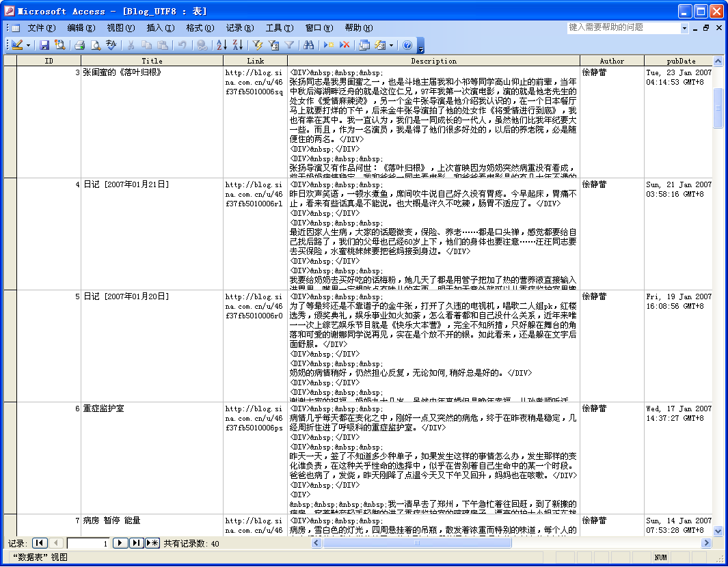
Task: Toggle Filter by Form
Action: point(273,45)
